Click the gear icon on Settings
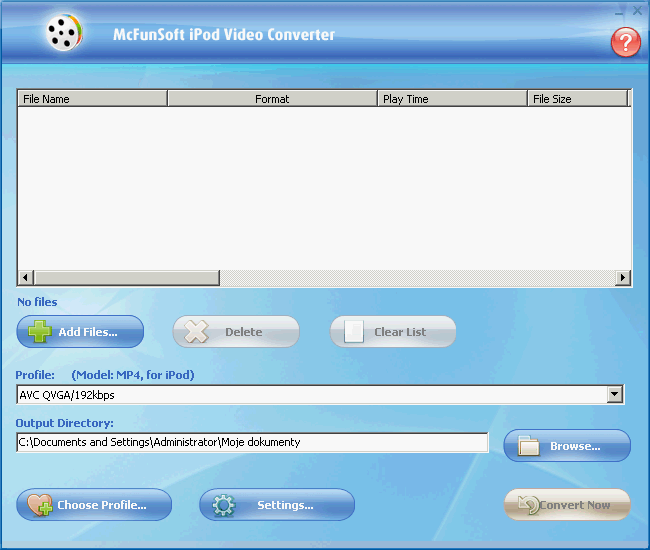 coord(224,505)
